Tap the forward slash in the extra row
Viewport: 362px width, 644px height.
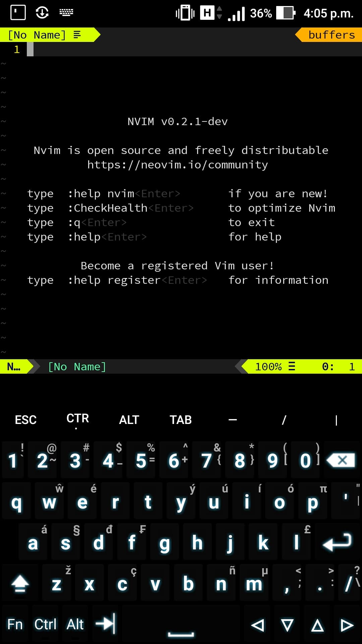click(x=284, y=420)
